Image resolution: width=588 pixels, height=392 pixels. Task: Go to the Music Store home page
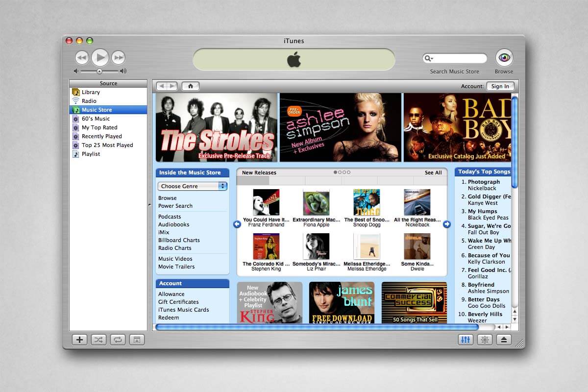click(x=190, y=86)
